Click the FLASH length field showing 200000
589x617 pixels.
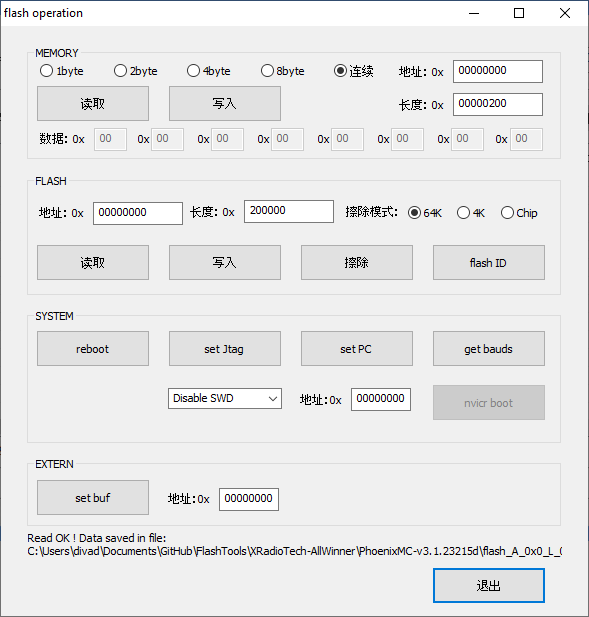[289, 211]
